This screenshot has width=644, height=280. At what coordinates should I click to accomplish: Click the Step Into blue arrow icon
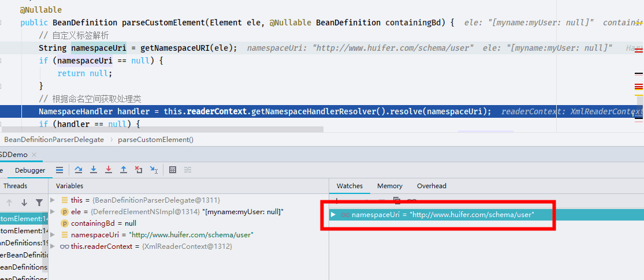(94, 170)
